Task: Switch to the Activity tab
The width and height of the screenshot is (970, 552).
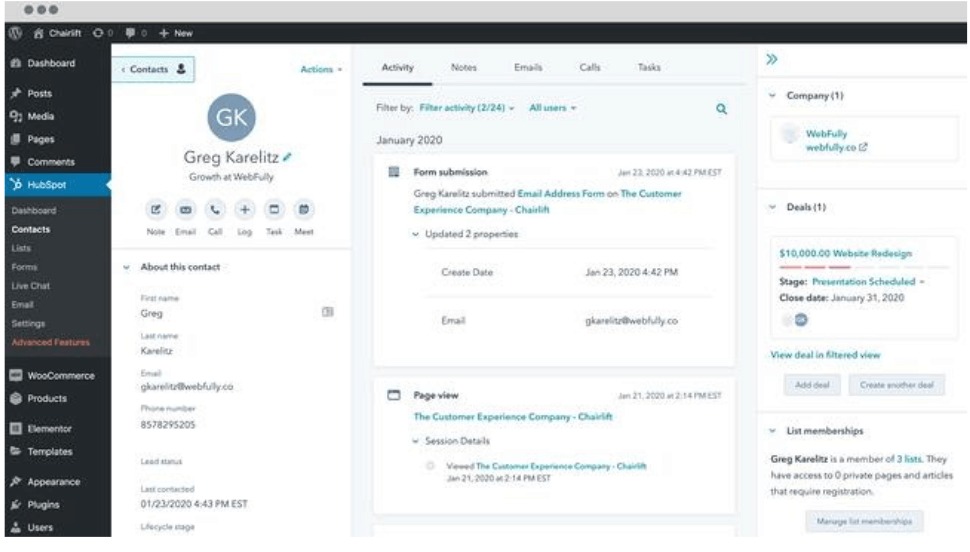Action: (397, 67)
